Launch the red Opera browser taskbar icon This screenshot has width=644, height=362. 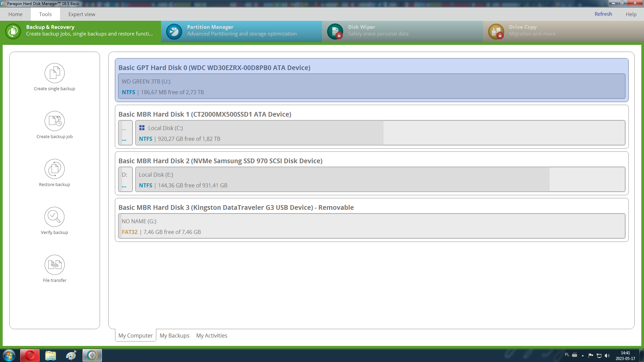(x=30, y=355)
